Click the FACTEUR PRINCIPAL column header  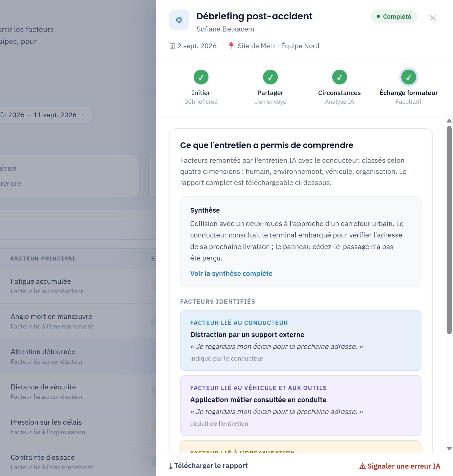43,259
